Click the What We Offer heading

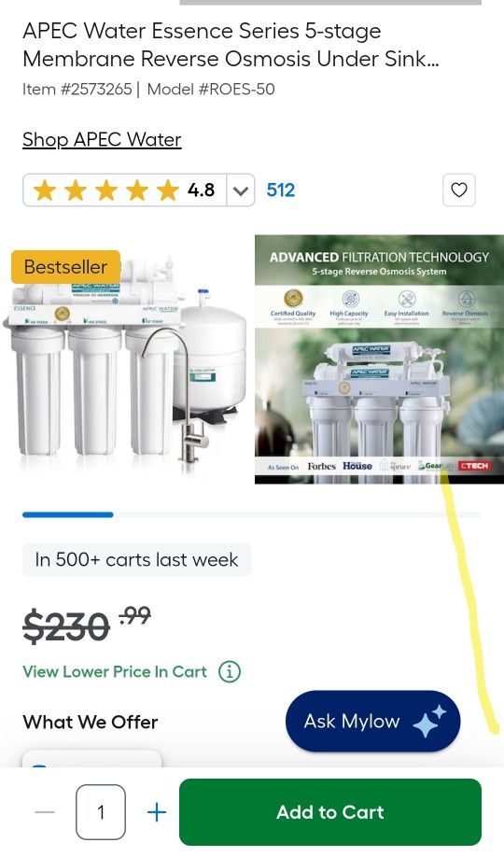91,722
